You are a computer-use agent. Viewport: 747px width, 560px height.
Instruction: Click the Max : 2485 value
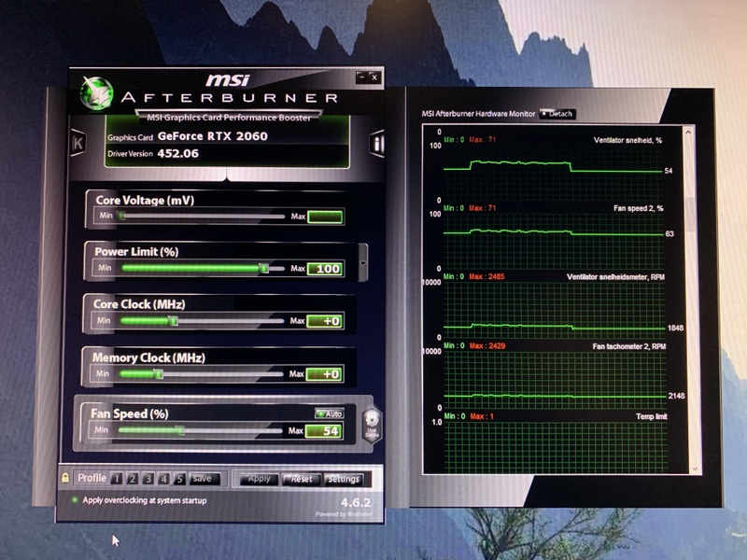coord(486,276)
